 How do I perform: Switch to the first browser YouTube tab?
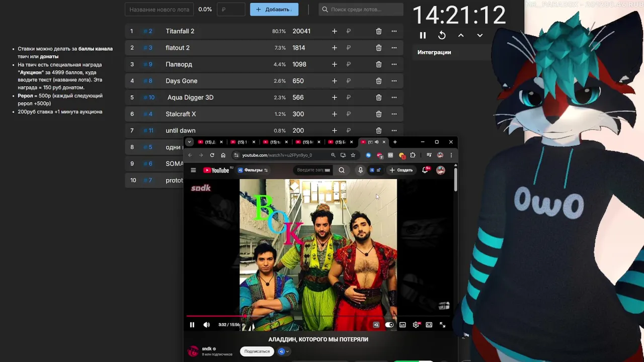(210, 142)
